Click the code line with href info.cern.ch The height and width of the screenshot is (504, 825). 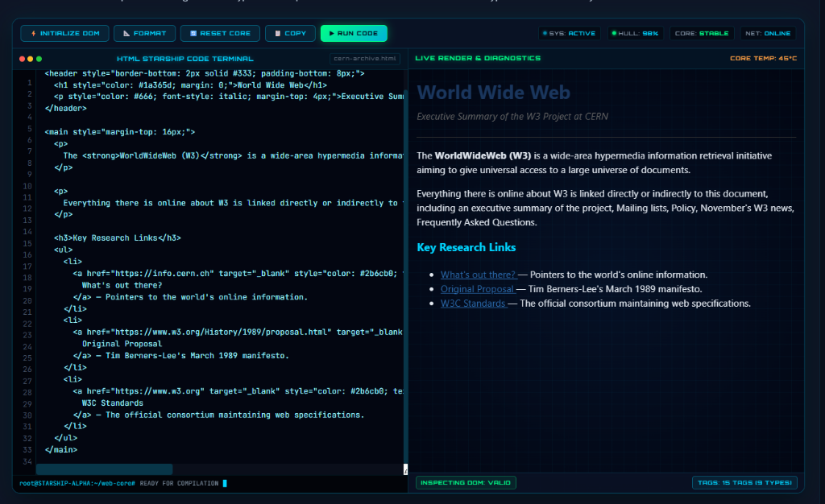pyautogui.click(x=238, y=273)
